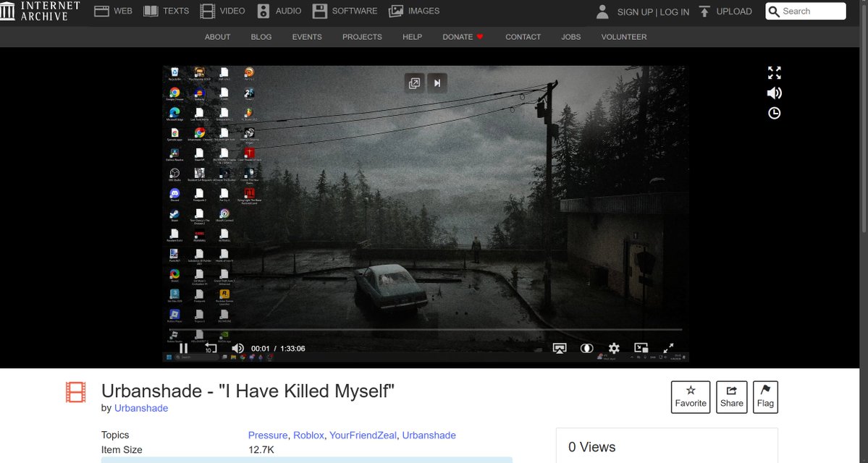Open the Roblox topic link
This screenshot has width=868, height=463.
coord(308,436)
